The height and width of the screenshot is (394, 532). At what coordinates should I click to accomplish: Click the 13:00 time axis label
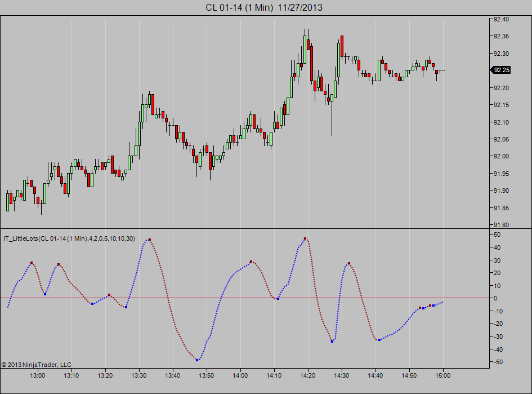click(38, 375)
